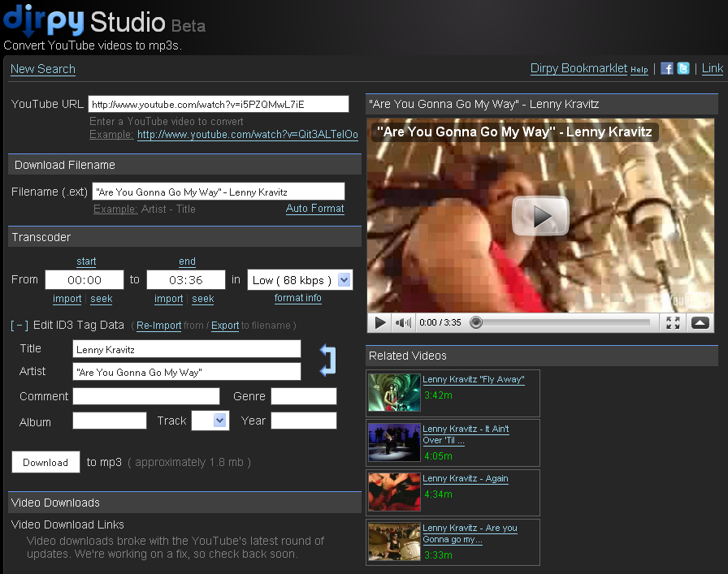Click the approximately 1.8 mb text
Screen dimensions: 728x574
[x=189, y=463]
